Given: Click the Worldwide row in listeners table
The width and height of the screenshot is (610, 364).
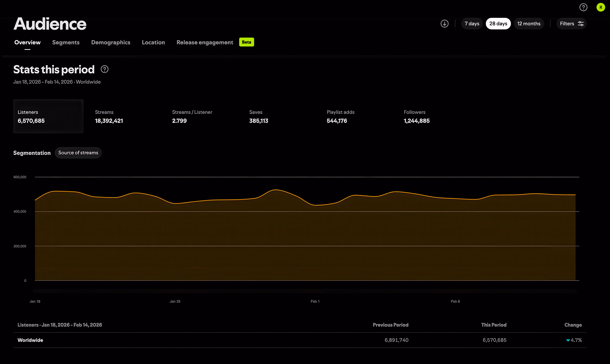Looking at the screenshot, I should [30, 340].
